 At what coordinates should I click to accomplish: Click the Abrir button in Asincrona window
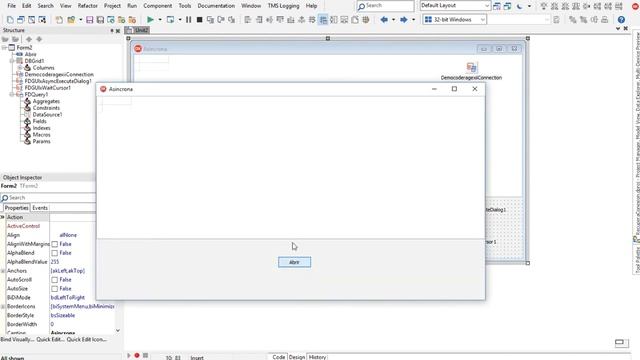click(x=294, y=262)
